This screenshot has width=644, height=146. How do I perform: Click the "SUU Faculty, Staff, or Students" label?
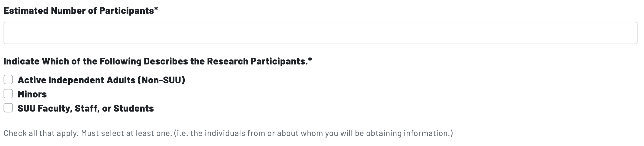pos(86,108)
